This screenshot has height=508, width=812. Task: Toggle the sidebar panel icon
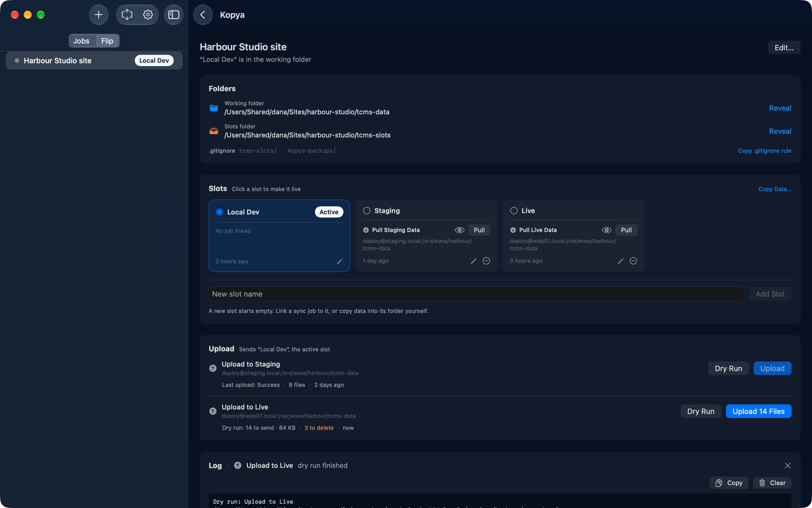[174, 15]
